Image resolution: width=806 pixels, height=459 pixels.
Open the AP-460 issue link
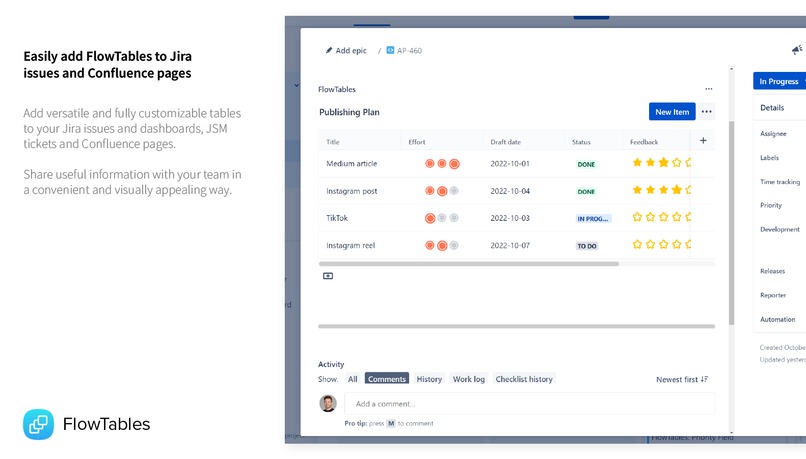click(409, 50)
